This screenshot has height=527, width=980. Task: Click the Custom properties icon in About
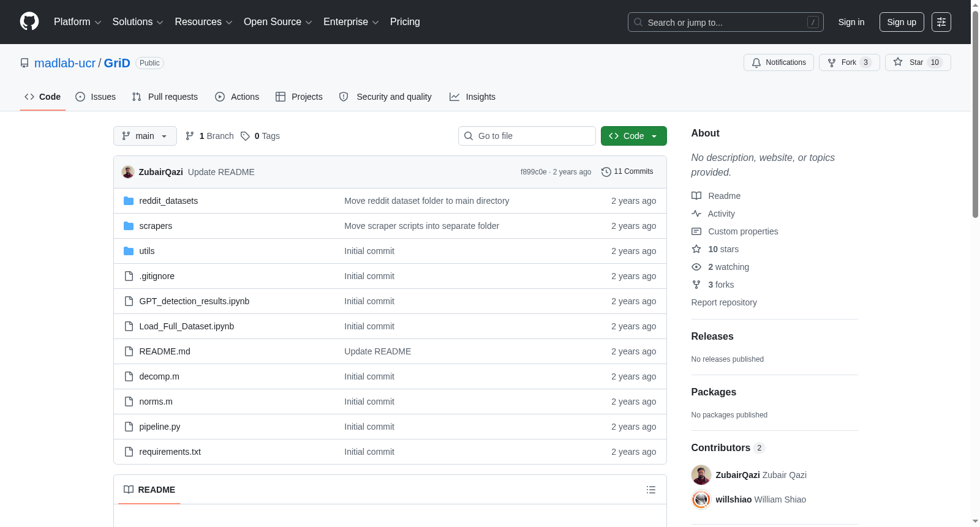tap(696, 231)
